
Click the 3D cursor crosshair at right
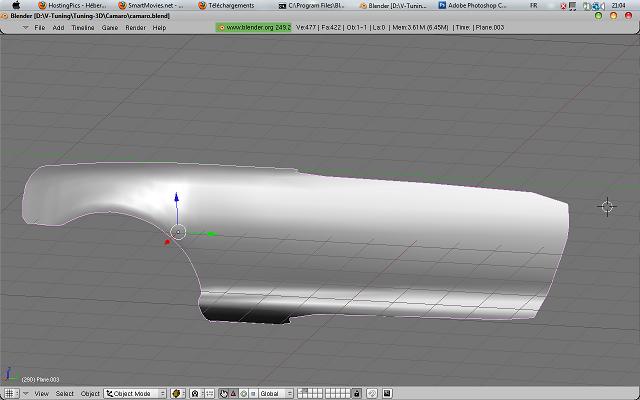[606, 207]
